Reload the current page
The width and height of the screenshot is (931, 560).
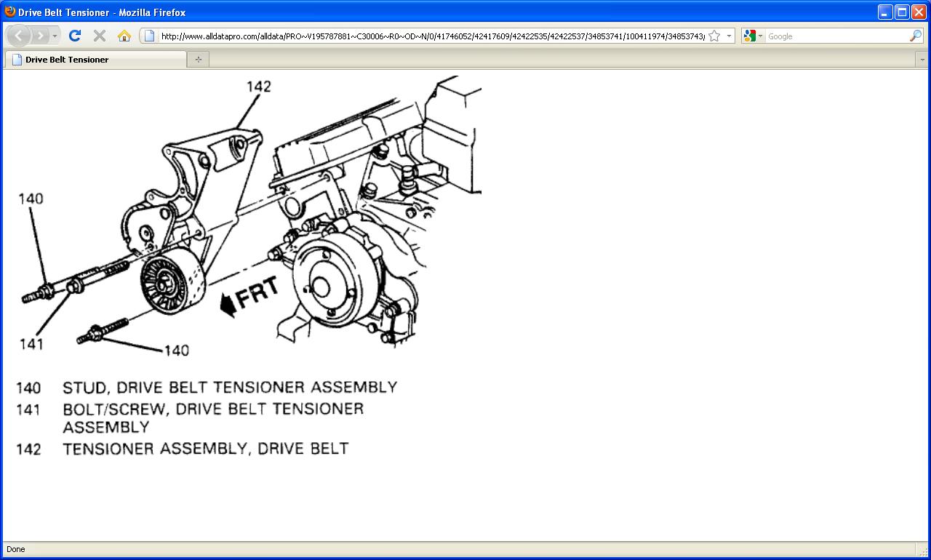coord(74,36)
